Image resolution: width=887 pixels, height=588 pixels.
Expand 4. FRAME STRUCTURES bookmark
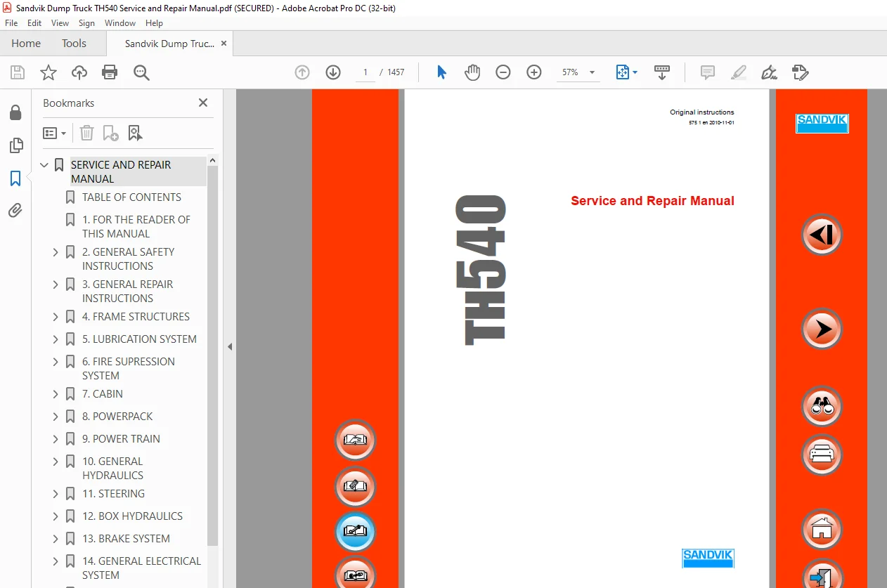point(56,317)
